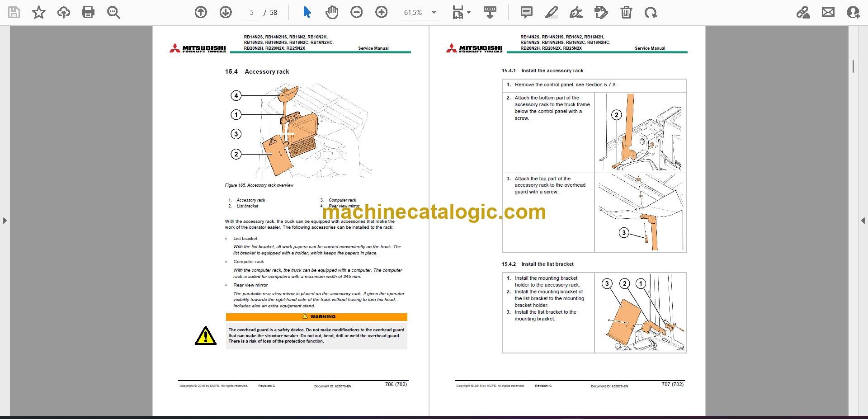868x419 pixels.
Task: Click the trash can delete icon
Action: [x=626, y=12]
